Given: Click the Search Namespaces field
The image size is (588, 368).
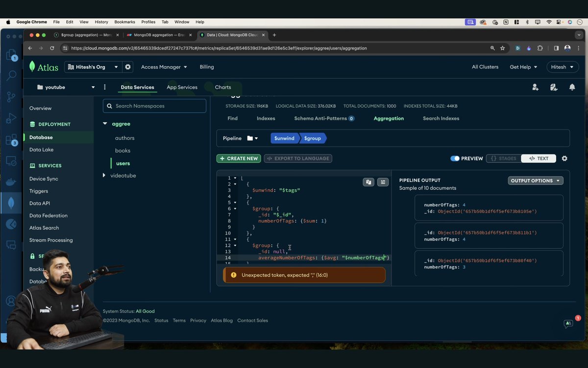Looking at the screenshot, I should pyautogui.click(x=154, y=106).
